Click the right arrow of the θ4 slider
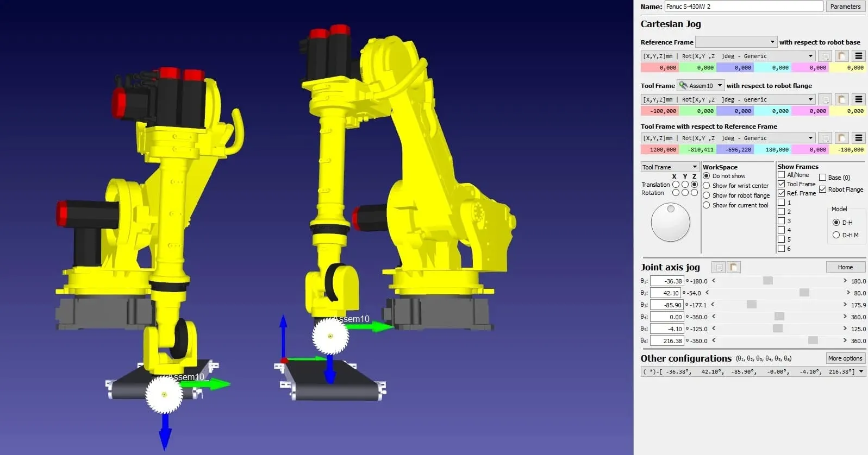 click(x=845, y=317)
